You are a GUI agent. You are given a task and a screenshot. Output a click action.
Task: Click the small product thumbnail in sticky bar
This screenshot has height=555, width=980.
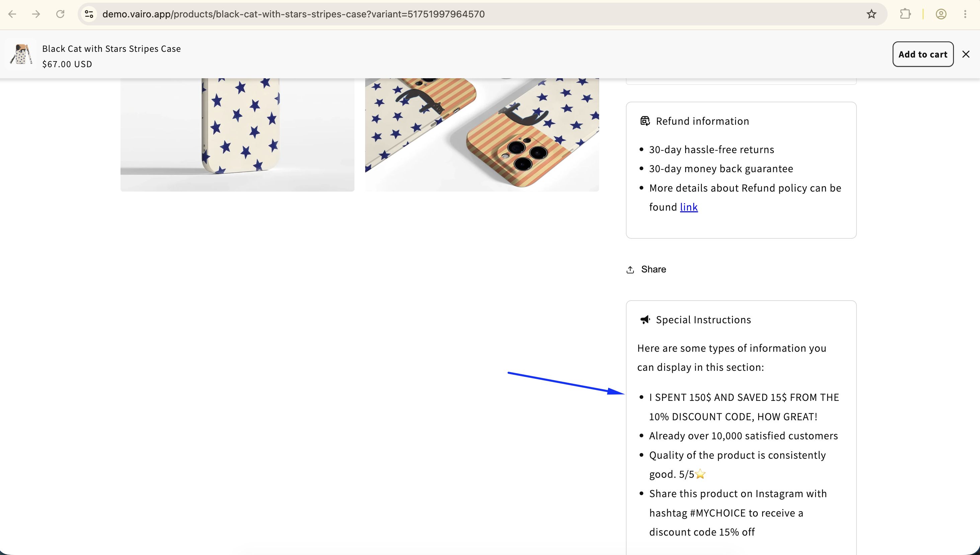click(x=21, y=54)
